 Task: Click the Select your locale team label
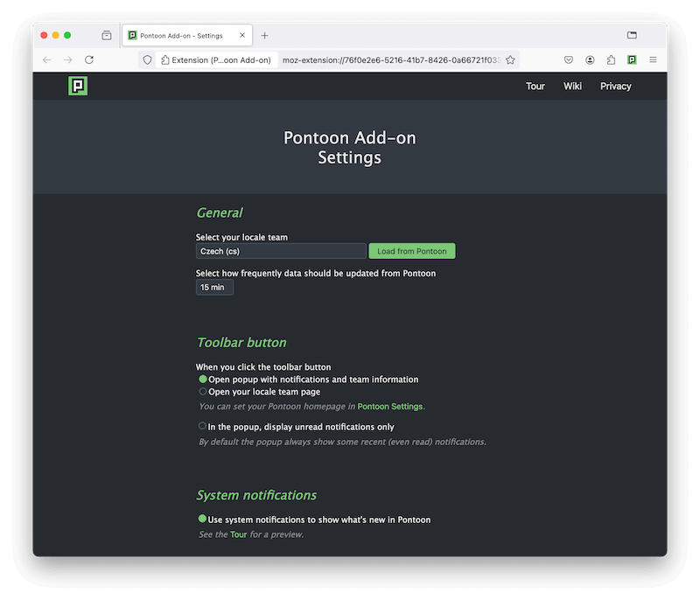[241, 237]
